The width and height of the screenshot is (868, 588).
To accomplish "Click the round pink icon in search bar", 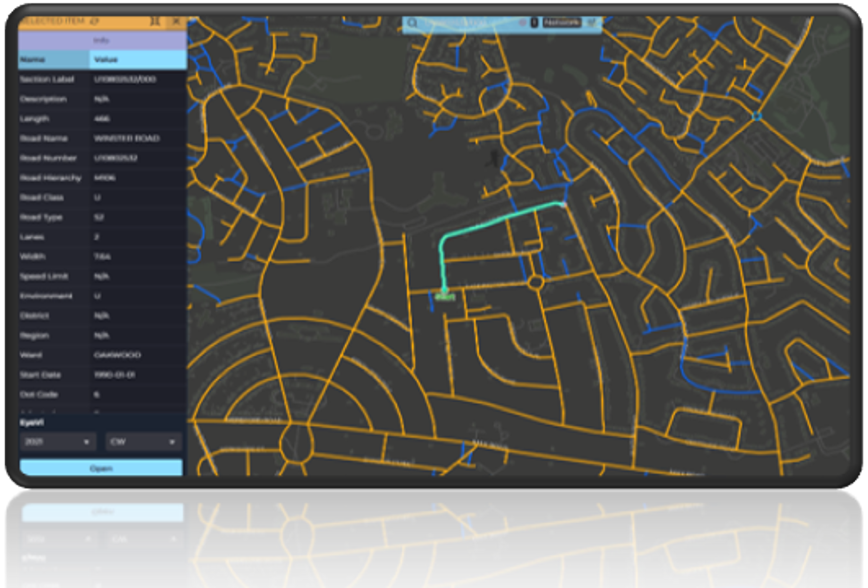I will pos(523,23).
